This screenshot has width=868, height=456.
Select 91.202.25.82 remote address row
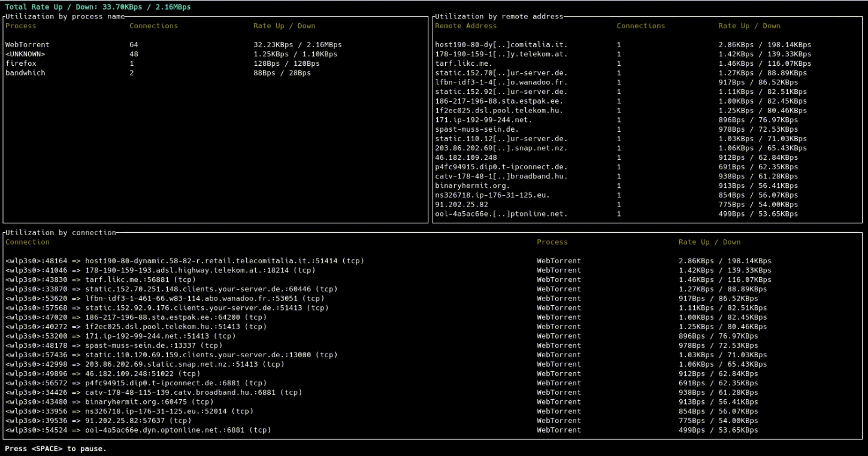[x=648, y=205]
